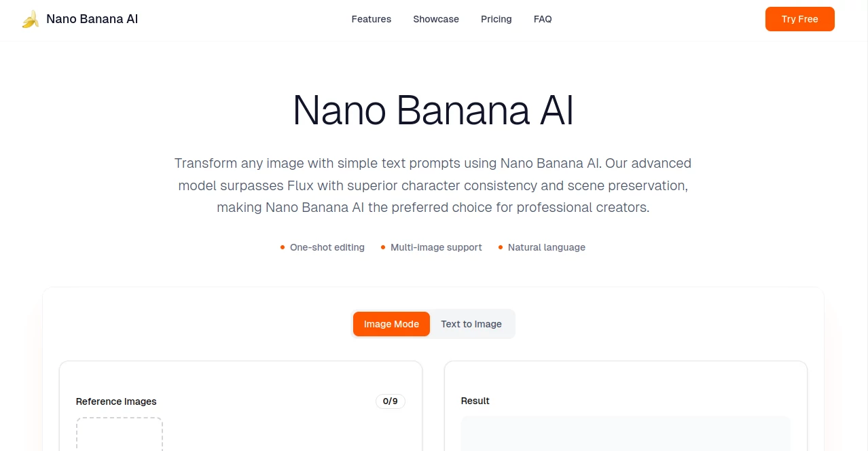868x451 pixels.
Task: Click the 0/9 image counter badge
Action: click(390, 401)
